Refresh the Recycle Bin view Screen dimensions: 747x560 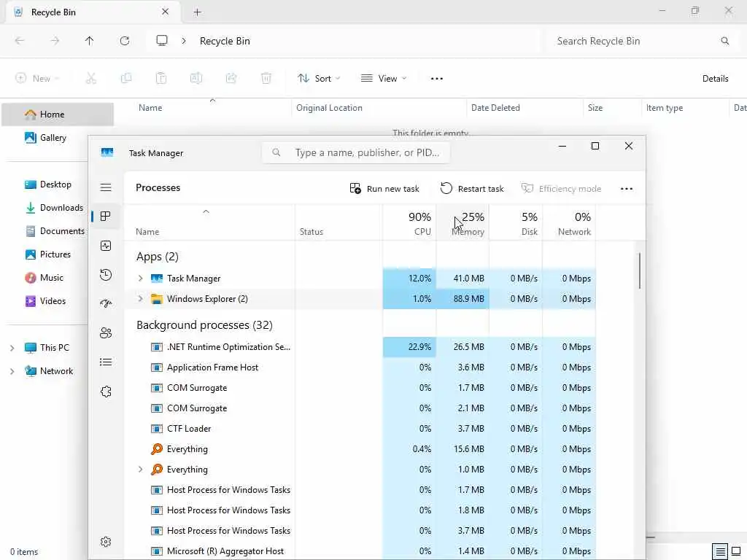click(x=125, y=41)
